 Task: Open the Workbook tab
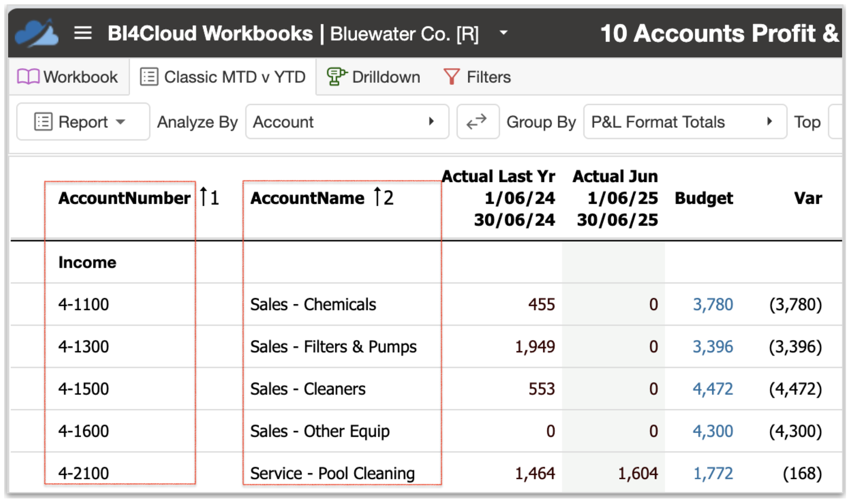coord(68,77)
